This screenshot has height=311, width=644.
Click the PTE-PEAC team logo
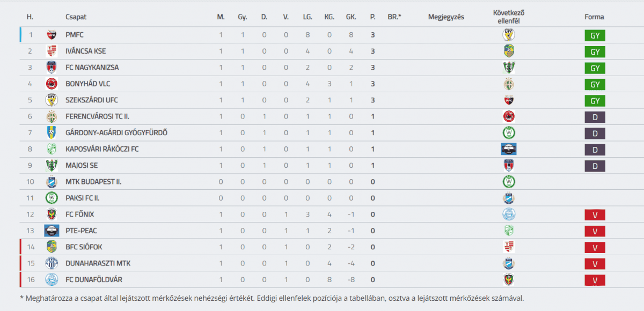[x=52, y=231]
